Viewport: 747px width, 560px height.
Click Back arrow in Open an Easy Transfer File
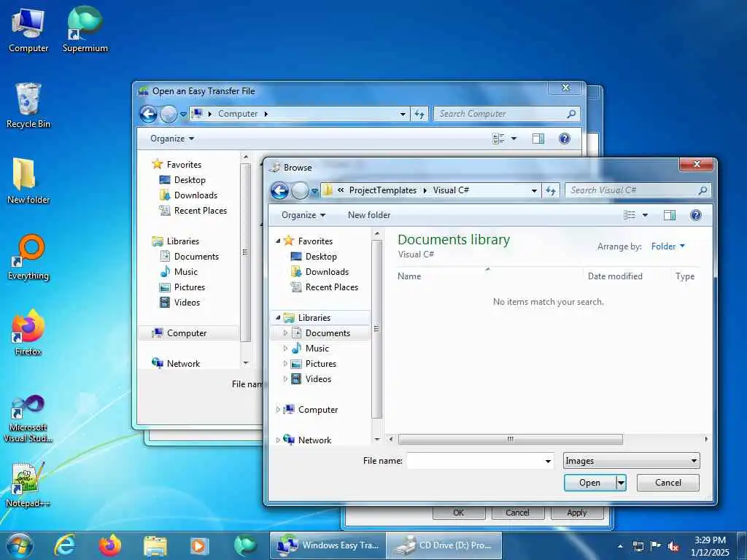point(148,114)
